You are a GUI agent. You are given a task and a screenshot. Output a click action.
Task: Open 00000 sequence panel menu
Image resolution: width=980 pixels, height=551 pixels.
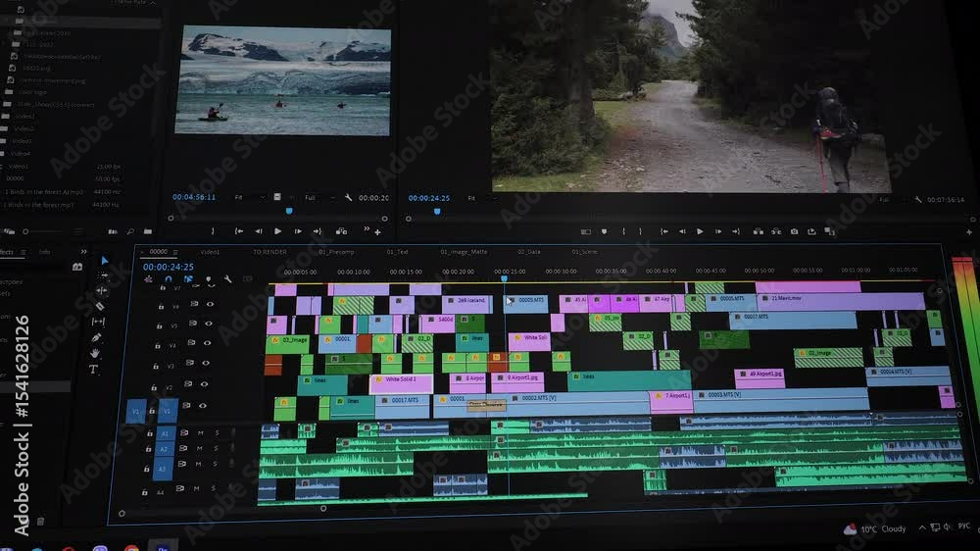point(175,252)
